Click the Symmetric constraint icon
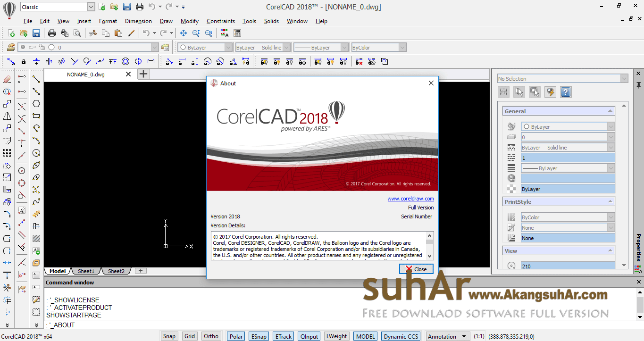This screenshot has height=341, width=644. click(x=138, y=61)
